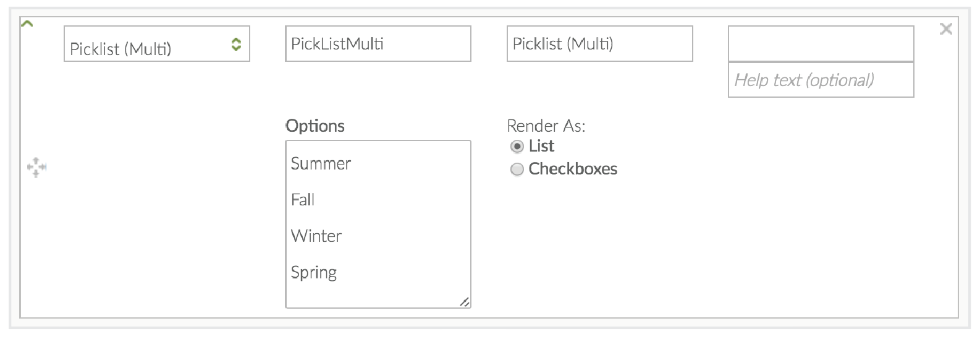Screen dimensions: 980x339
Task: Select the List radio button
Action: coord(517,147)
